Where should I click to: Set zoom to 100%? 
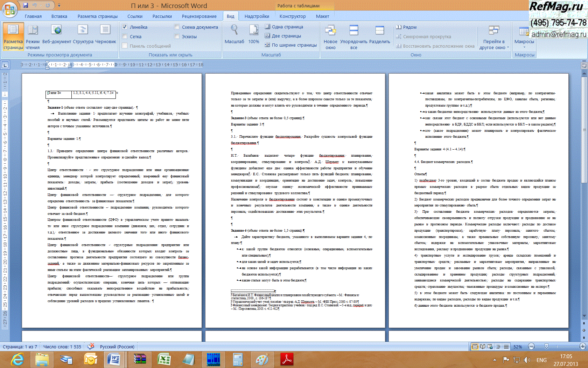(254, 35)
